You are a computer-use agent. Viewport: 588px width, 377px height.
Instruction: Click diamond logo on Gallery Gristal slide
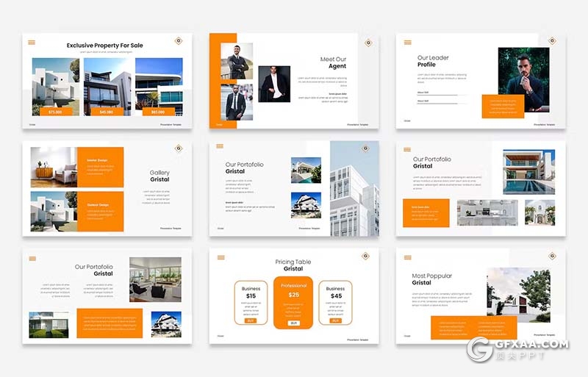pos(178,149)
